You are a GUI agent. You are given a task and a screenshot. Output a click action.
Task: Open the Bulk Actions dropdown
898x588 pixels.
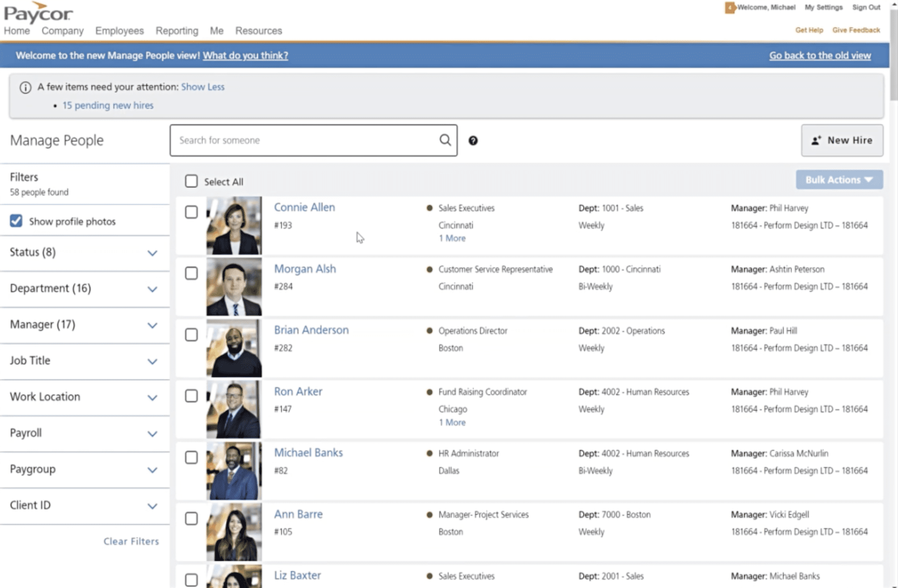[x=838, y=180]
